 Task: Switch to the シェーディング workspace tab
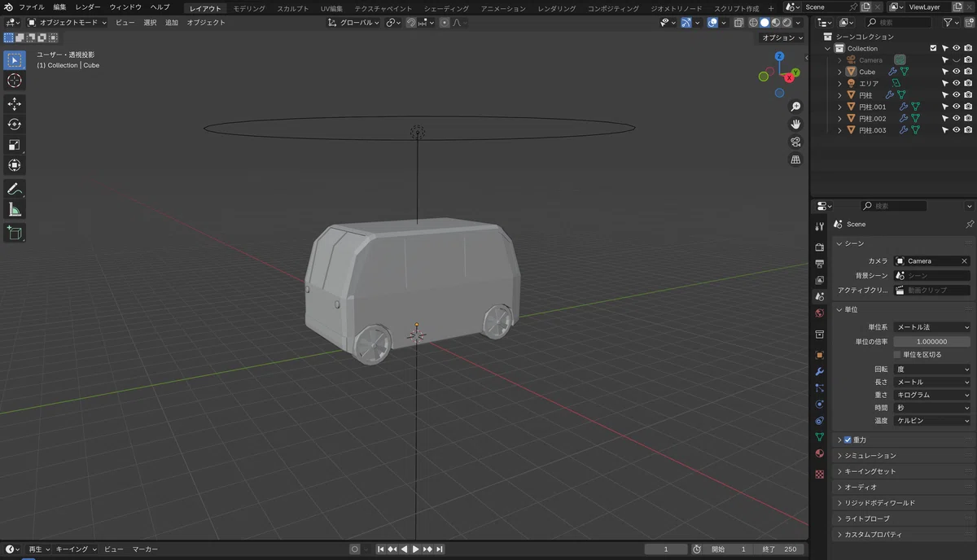[446, 8]
